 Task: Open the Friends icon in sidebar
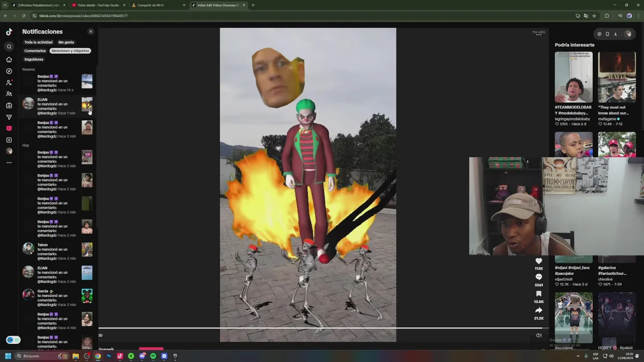(9, 94)
